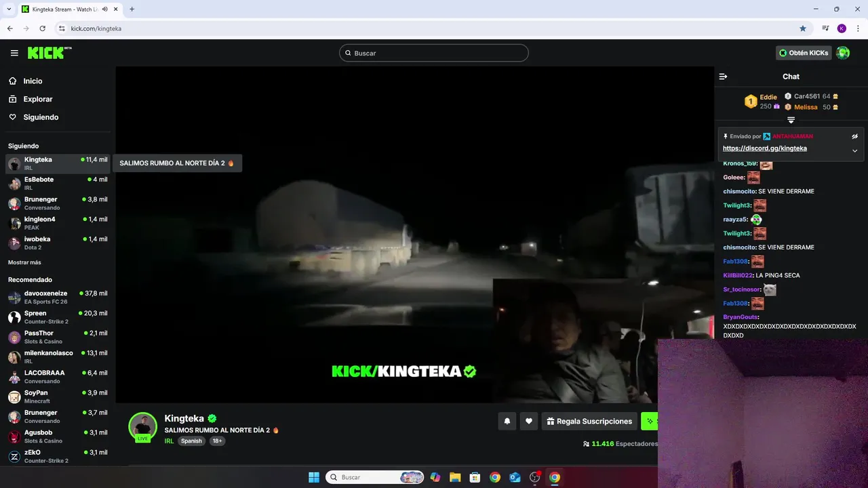Viewport: 868px width, 488px height.
Task: Click Mostrar más under Siguiendo
Action: [24, 262]
